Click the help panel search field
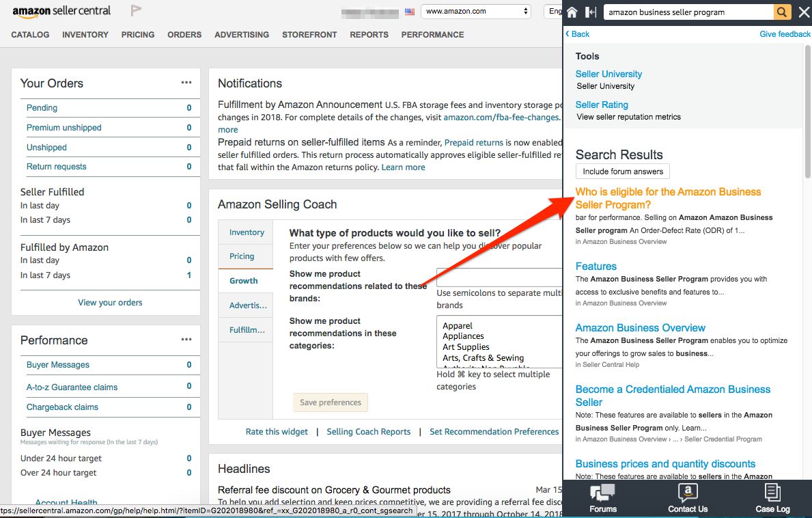Screen dimensions: 812x518 (689, 12)
